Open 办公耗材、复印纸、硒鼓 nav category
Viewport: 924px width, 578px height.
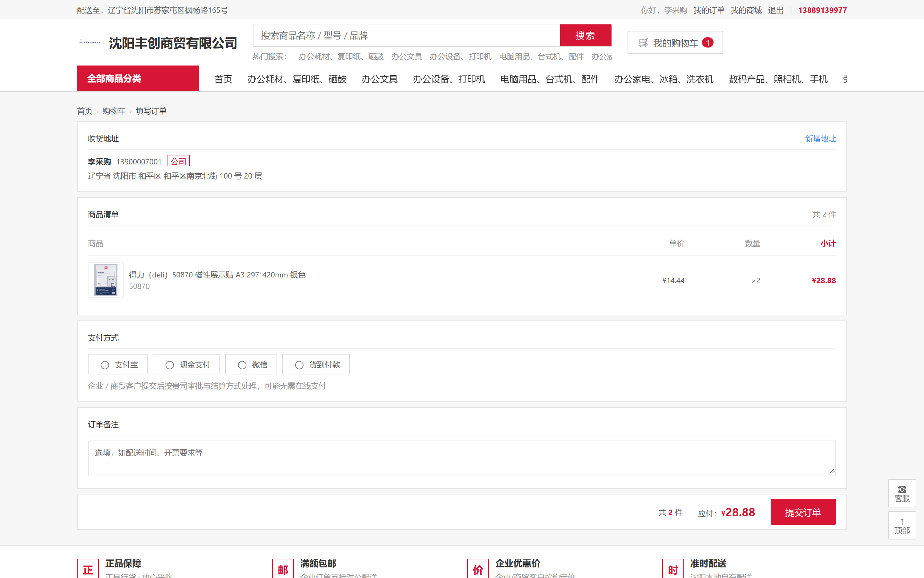(297, 79)
